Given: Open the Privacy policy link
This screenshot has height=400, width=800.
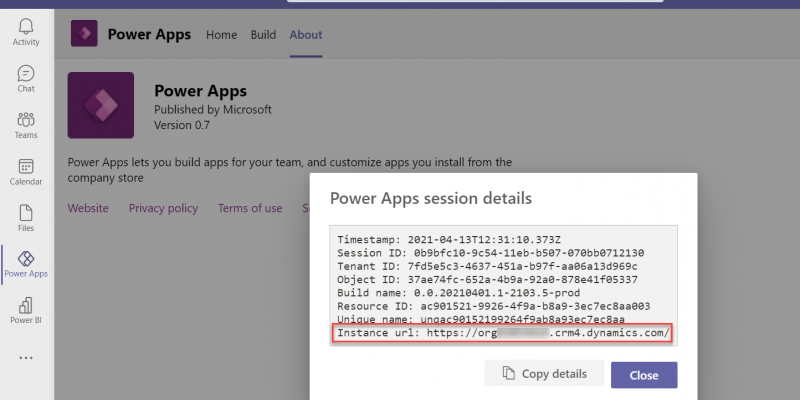Looking at the screenshot, I should [x=163, y=208].
